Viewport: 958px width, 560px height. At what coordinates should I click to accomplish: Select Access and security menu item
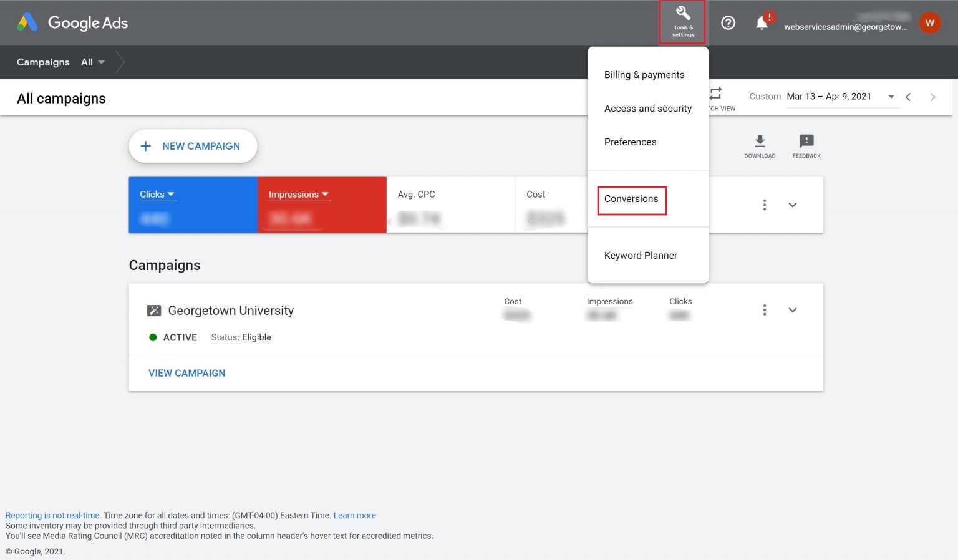648,109
